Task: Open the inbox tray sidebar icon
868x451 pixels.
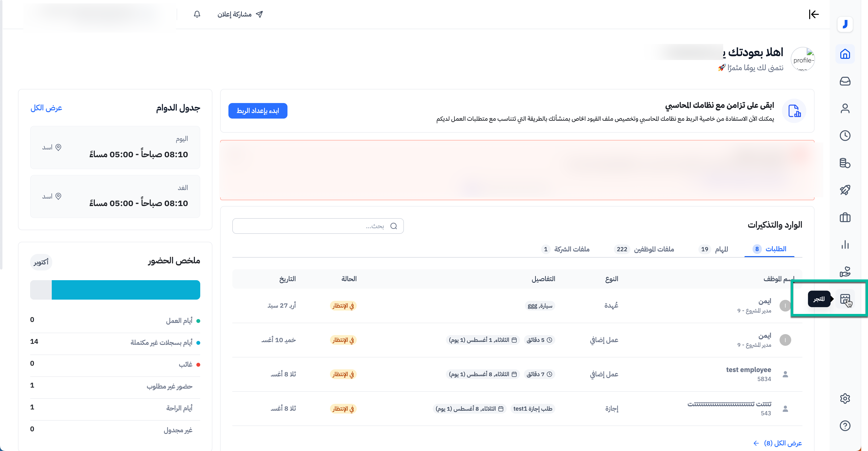Action: point(845,81)
